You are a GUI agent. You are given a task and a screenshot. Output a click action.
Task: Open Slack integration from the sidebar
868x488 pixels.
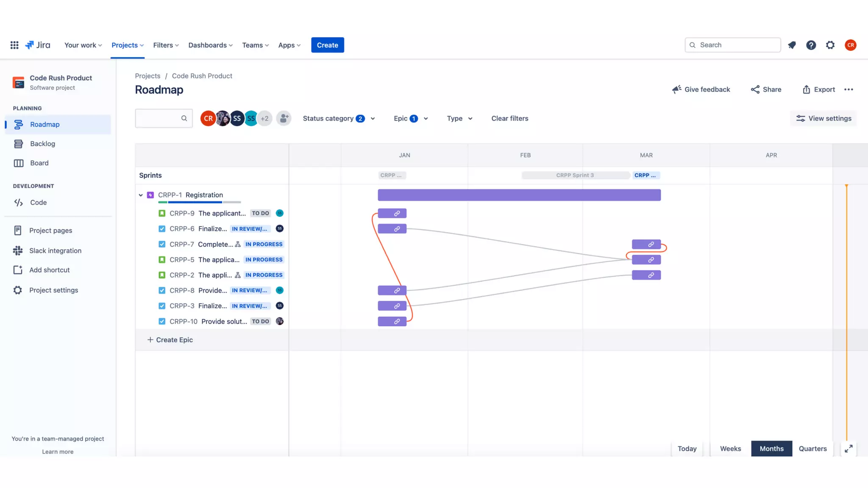(55, 251)
